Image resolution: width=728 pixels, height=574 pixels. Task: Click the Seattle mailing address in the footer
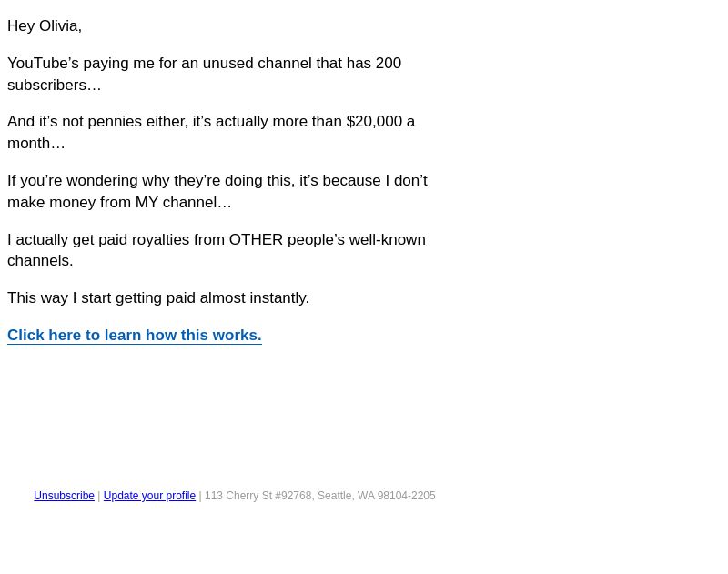pyautogui.click(x=320, y=496)
